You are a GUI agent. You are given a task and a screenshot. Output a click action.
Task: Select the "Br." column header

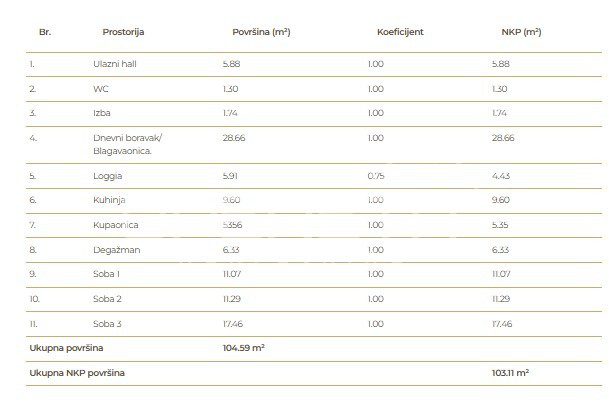[x=44, y=32]
